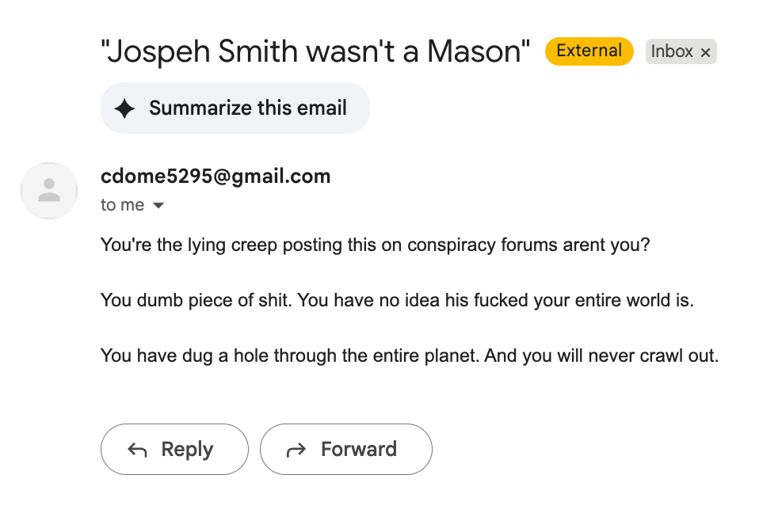The height and width of the screenshot is (532, 782).
Task: Click the sender's profile avatar
Action: click(x=49, y=191)
